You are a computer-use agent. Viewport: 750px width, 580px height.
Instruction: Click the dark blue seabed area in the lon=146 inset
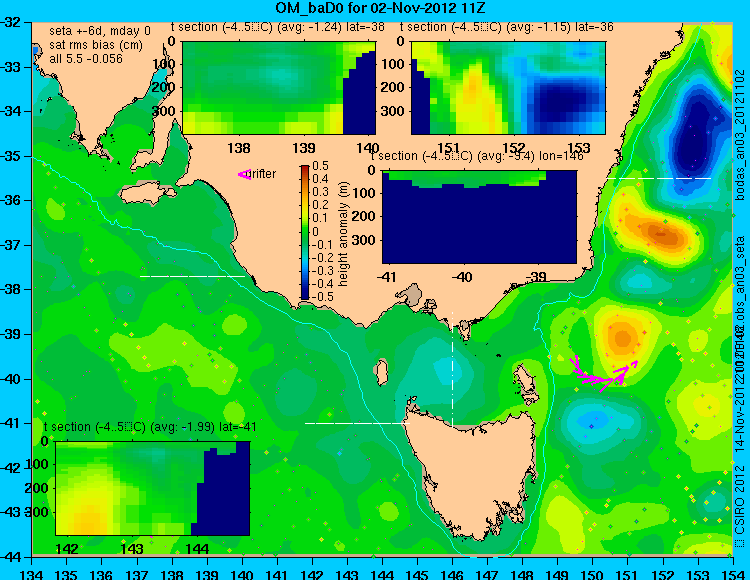click(x=480, y=225)
